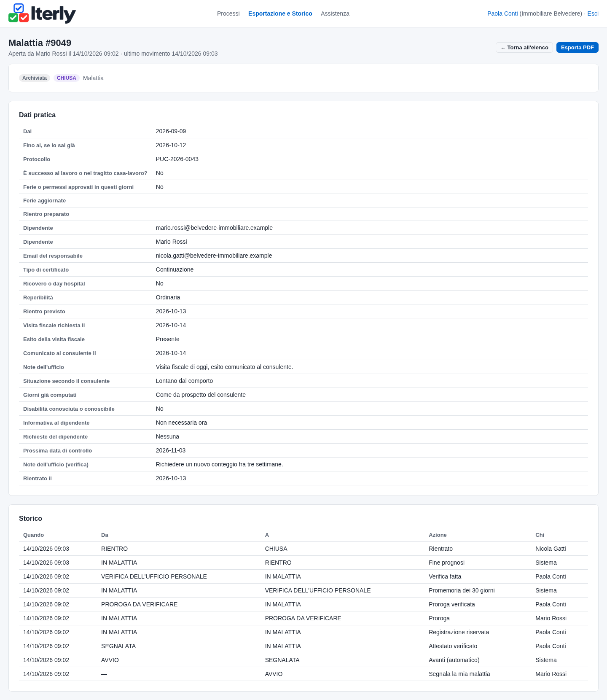Click nicola.gatti responsible email value
Viewport: 607px width, 700px height.
pos(214,256)
